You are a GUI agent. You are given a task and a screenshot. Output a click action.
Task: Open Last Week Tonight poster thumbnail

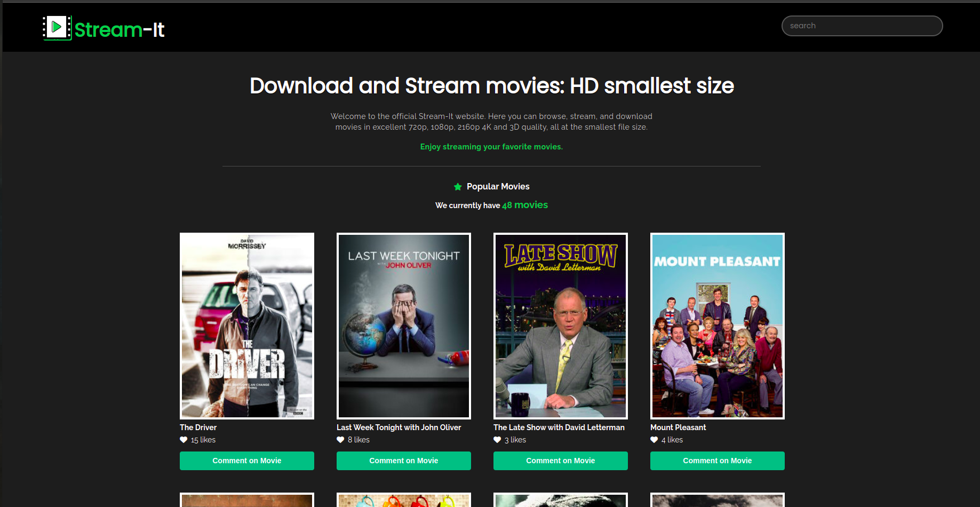click(404, 326)
